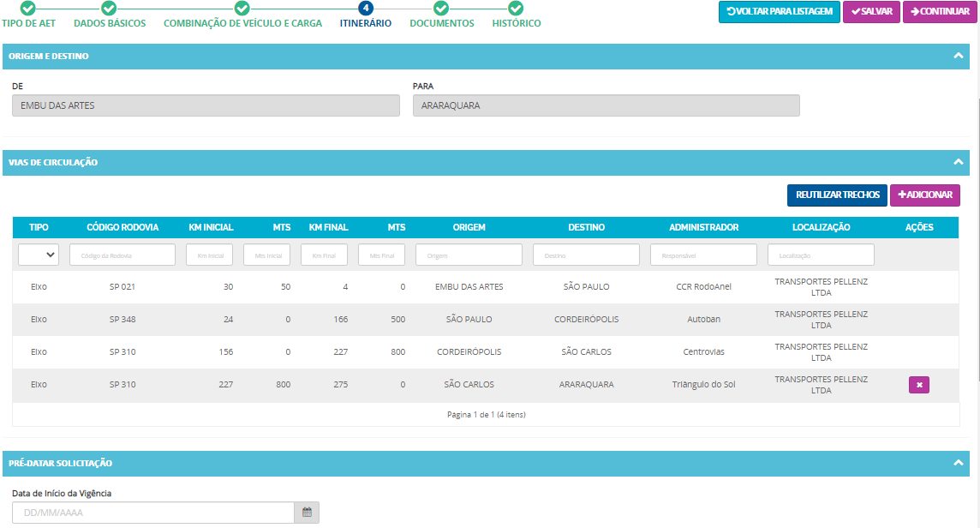Collapse the Vias de Circulação panel
The height and width of the screenshot is (528, 980).
958,162
